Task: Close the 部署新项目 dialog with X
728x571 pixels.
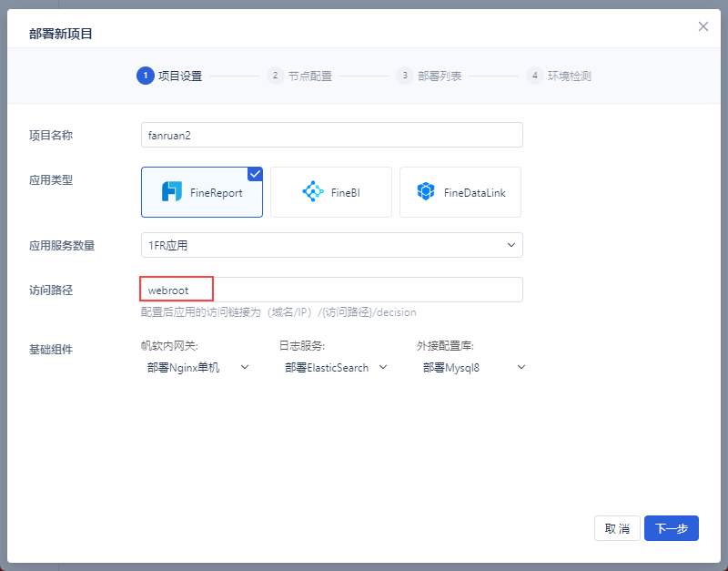Action: (x=703, y=27)
